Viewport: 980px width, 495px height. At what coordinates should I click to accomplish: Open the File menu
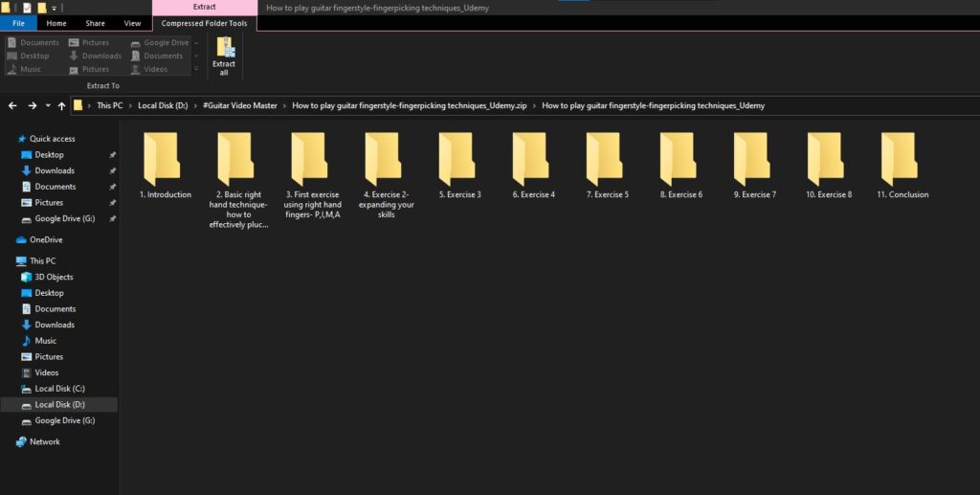pos(18,23)
